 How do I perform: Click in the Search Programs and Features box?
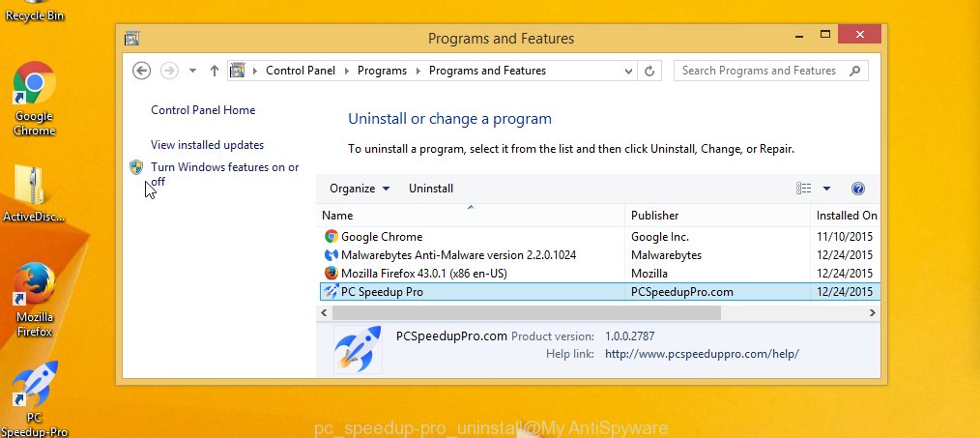tap(759, 71)
